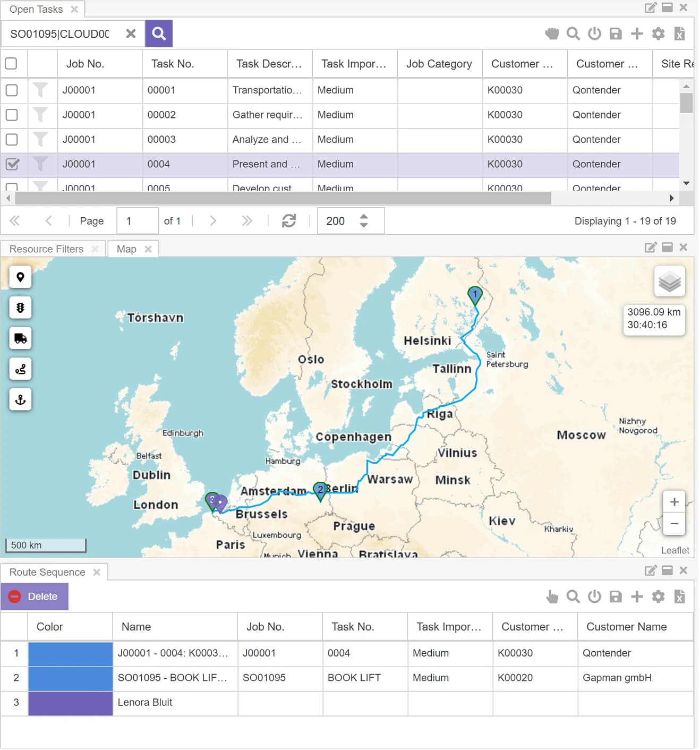Switch to the Resource Filters tab
Screen dimensions: 700x750
[46, 250]
